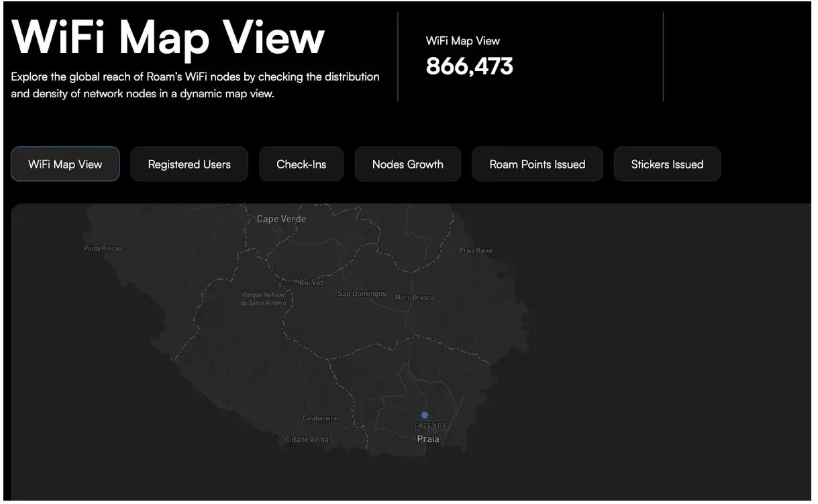
Task: Select the WiFi Map View tab
Action: pyautogui.click(x=65, y=164)
